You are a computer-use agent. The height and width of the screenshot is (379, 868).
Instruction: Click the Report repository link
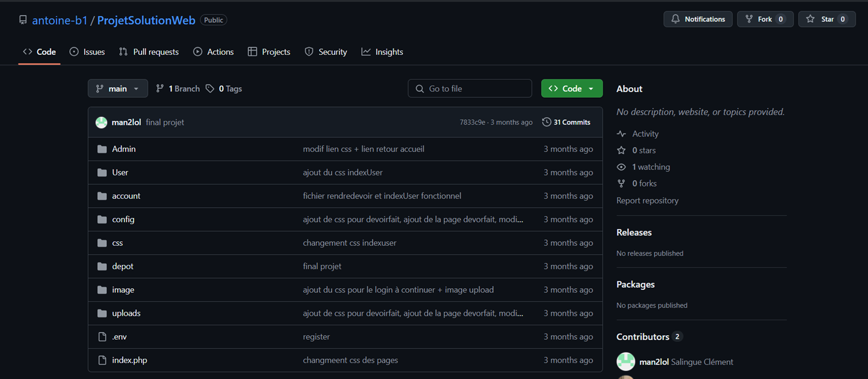click(x=648, y=200)
